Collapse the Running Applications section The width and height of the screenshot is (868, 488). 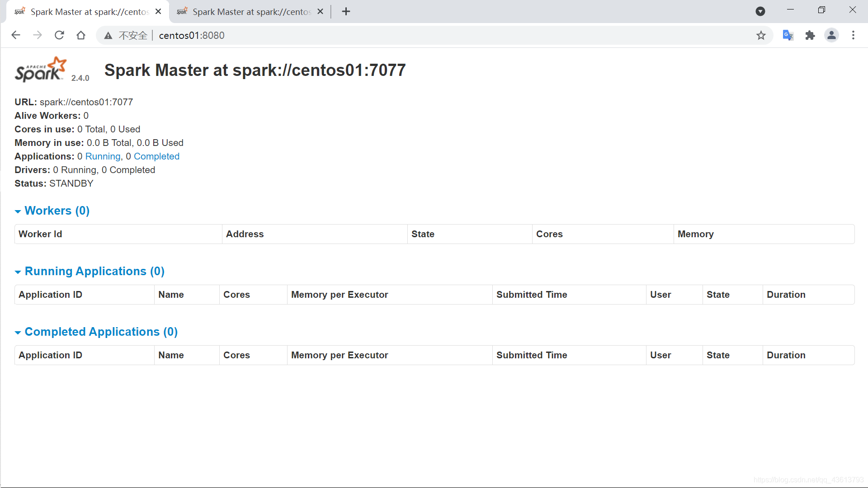17,272
